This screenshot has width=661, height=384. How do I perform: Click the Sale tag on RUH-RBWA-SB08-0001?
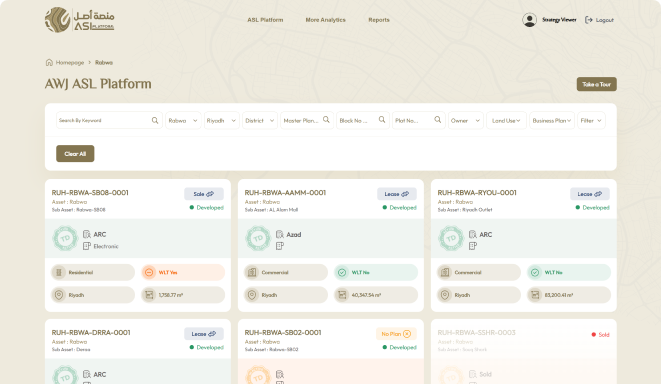(x=204, y=194)
